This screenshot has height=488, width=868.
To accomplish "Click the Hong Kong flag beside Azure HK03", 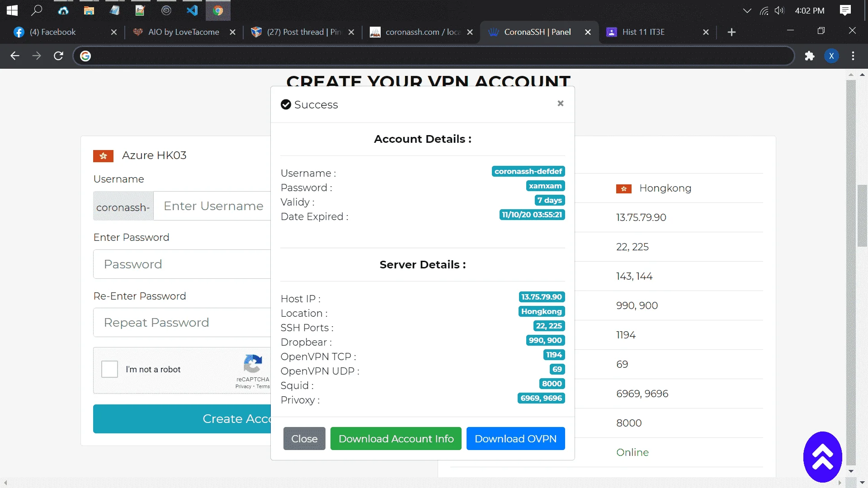I will click(x=103, y=156).
